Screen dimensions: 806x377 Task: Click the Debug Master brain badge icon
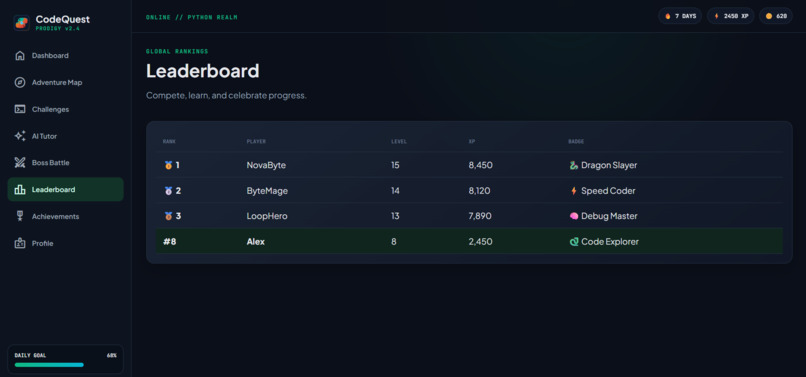click(574, 216)
